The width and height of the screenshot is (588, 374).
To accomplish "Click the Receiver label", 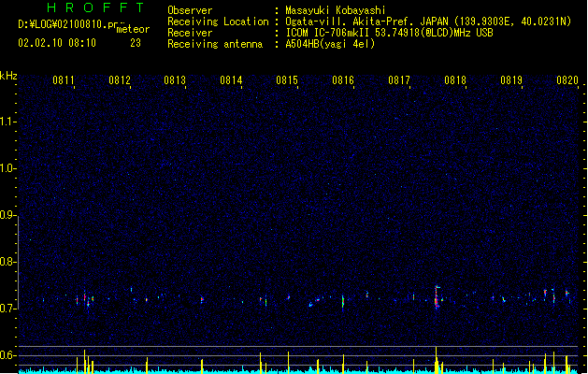I will click(x=190, y=33).
